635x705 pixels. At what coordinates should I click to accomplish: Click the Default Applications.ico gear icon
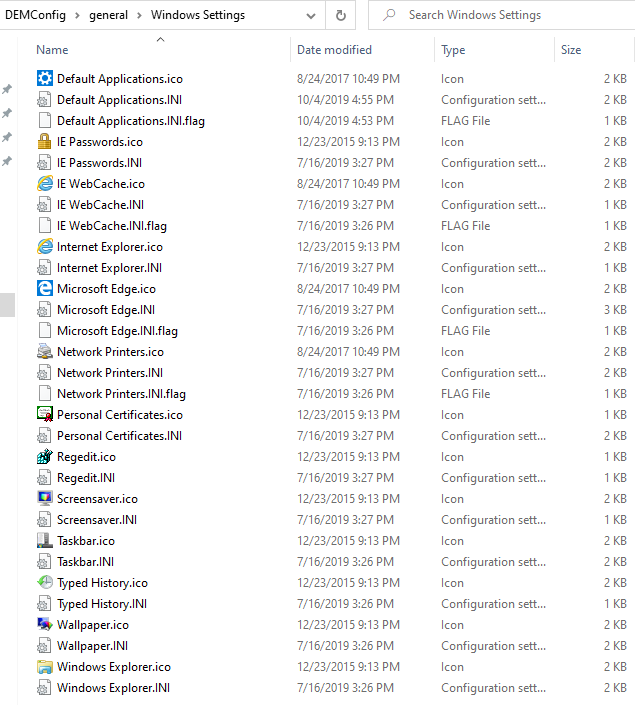[x=44, y=79]
